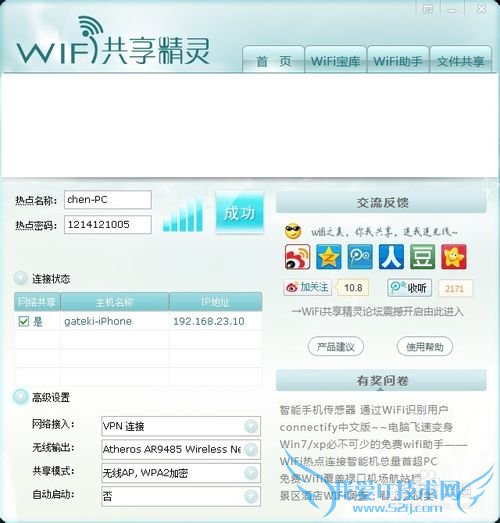The width and height of the screenshot is (500, 523).
Task: Click the 交流反馈 panel header
Action: pyautogui.click(x=381, y=202)
